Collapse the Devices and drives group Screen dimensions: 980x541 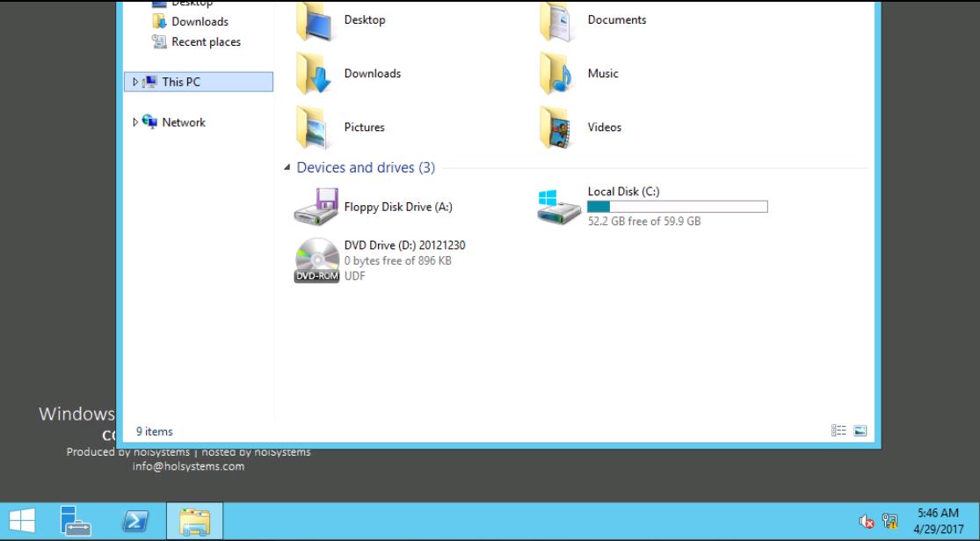click(x=287, y=168)
